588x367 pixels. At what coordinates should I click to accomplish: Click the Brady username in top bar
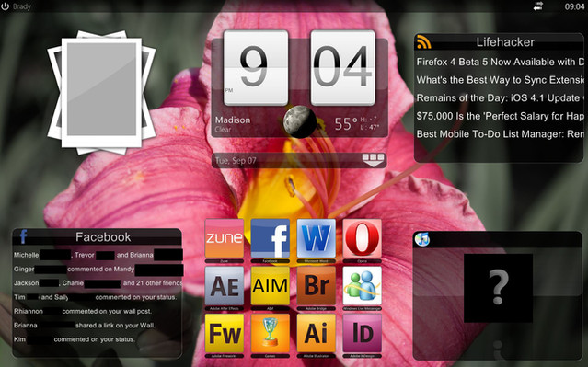click(x=22, y=6)
